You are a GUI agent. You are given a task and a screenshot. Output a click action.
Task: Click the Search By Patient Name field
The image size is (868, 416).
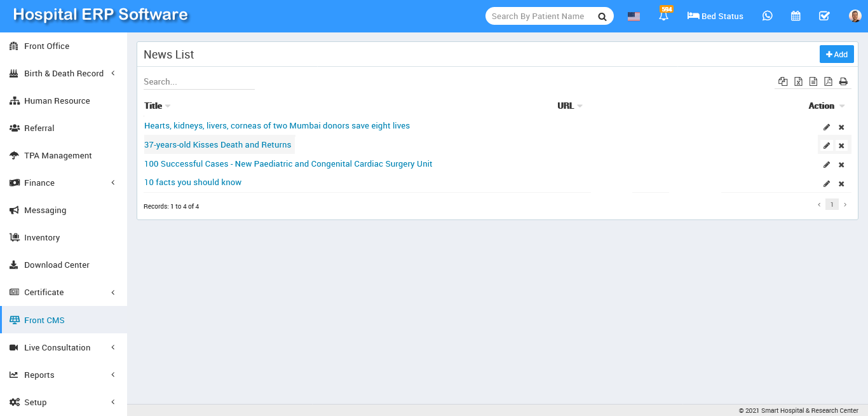coord(541,17)
